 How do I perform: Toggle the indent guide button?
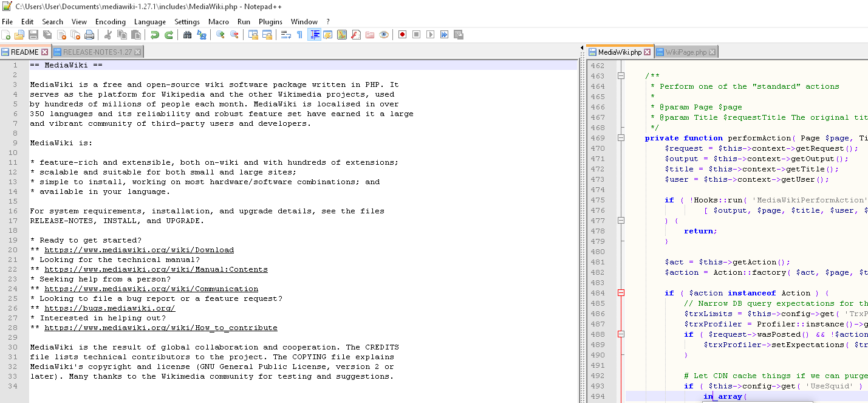pos(314,35)
